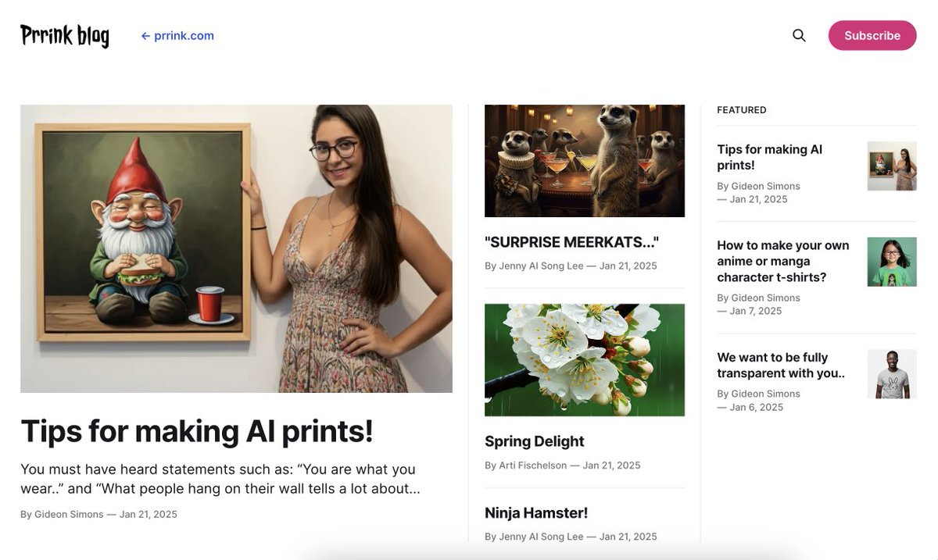This screenshot has width=938, height=560.
Task: Click the '— Jan 7, 2025' featured post date
Action: [750, 311]
